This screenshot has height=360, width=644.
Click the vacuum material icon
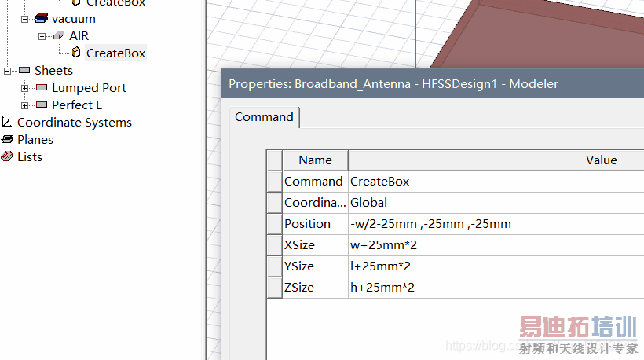(42, 18)
